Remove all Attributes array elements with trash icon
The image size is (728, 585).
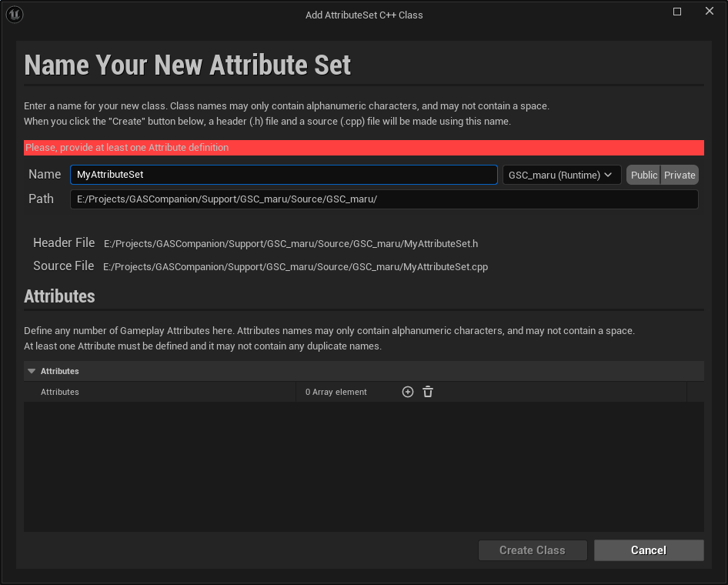tap(428, 392)
